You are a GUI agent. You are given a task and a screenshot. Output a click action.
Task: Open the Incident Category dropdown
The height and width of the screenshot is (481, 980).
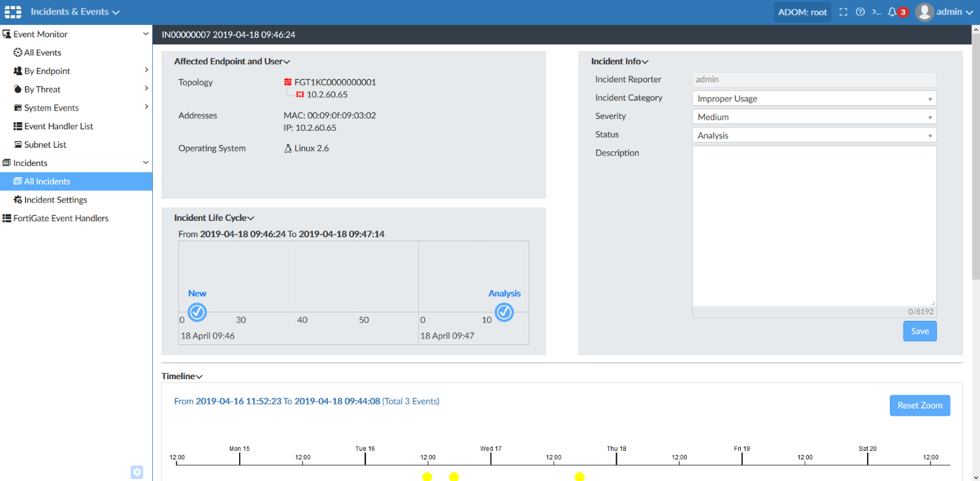click(814, 99)
